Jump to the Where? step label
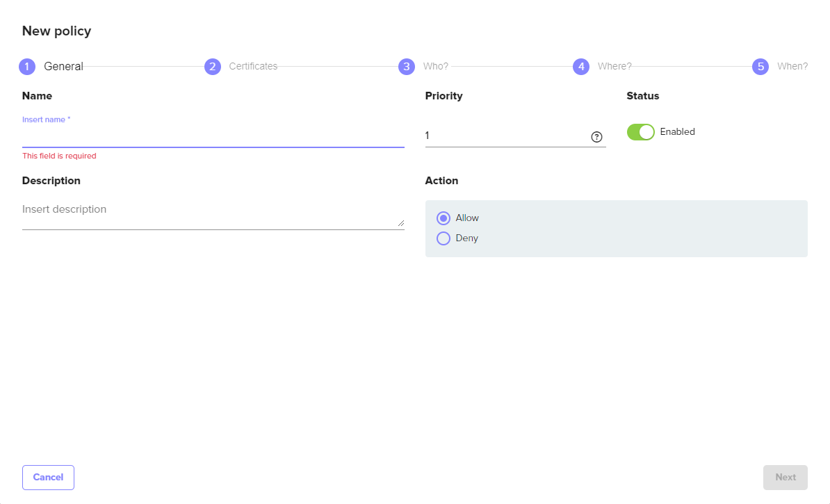 coord(615,67)
